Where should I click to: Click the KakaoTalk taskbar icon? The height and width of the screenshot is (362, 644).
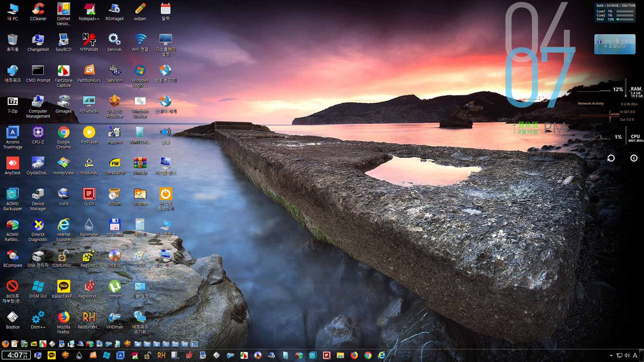point(52,355)
